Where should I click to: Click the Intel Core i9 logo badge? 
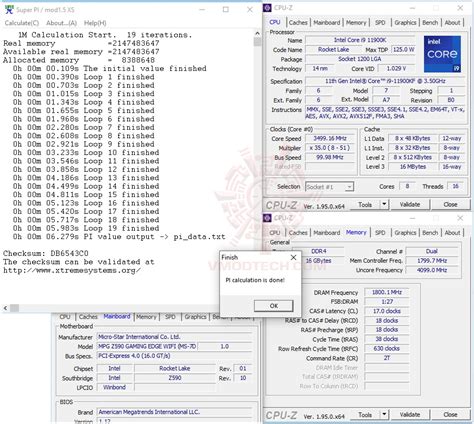tap(442, 54)
